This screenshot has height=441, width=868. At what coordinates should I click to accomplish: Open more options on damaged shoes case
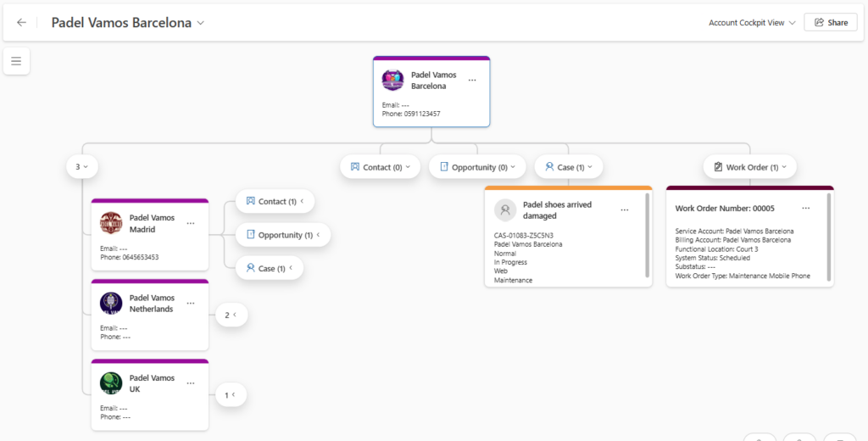pos(625,209)
